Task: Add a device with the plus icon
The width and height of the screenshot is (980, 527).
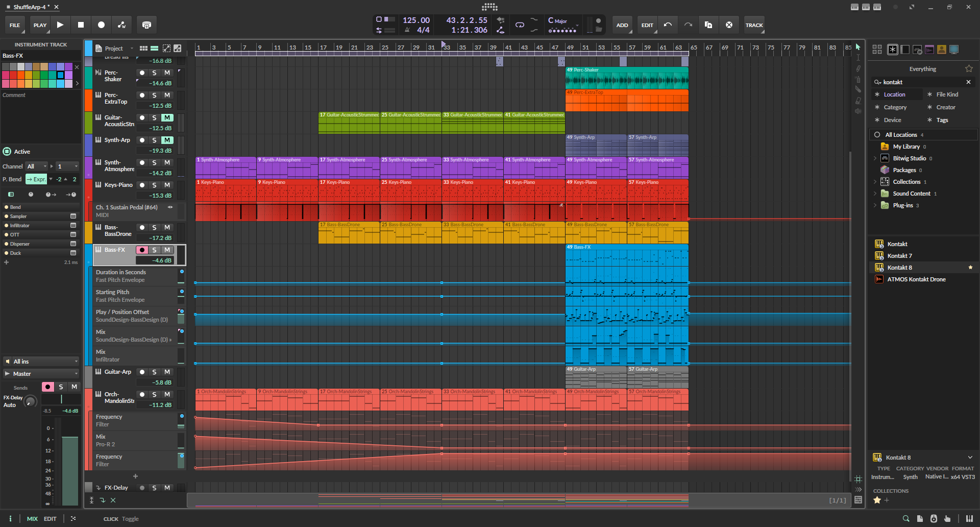Action: pos(7,262)
